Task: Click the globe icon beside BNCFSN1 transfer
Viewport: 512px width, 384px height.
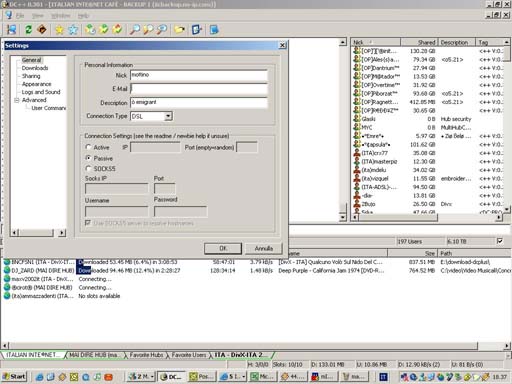Action: tap(7, 262)
